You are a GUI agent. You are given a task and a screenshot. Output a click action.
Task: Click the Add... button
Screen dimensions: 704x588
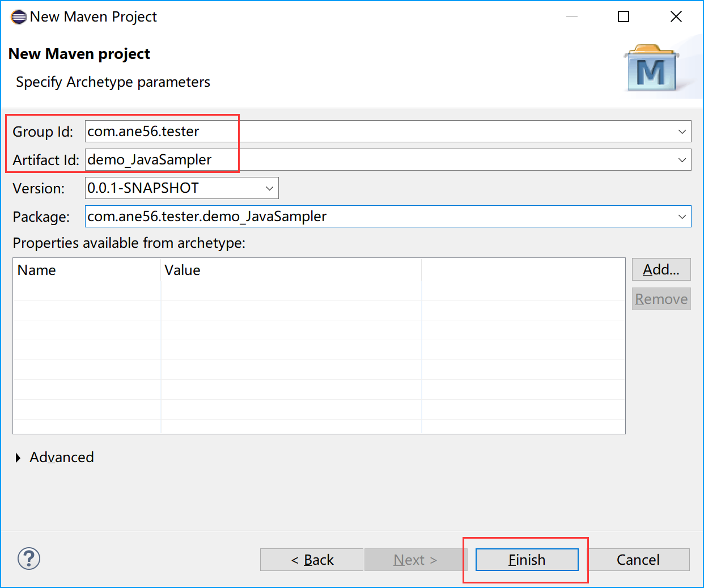(x=661, y=269)
